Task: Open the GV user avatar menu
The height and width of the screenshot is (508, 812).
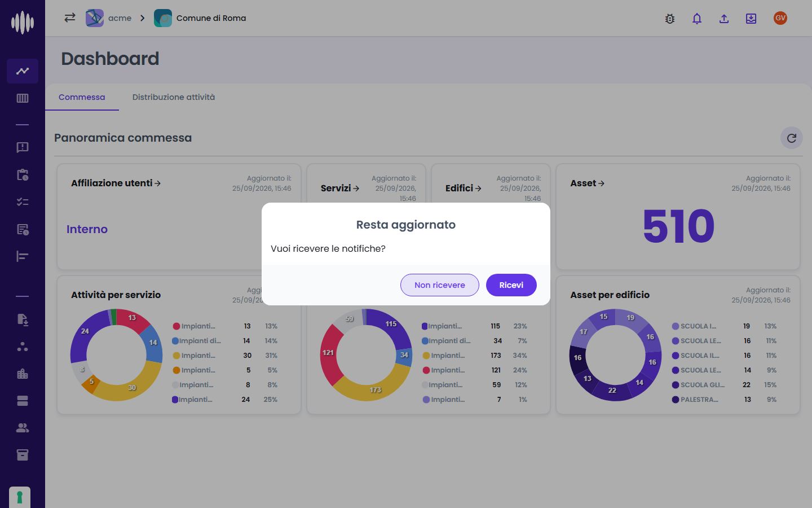Action: tap(780, 18)
